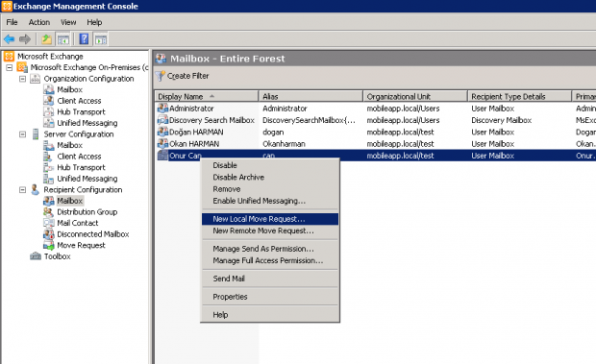Image resolution: width=596 pixels, height=364 pixels.
Task: Open the Help menu in menu bar
Action: (x=94, y=22)
